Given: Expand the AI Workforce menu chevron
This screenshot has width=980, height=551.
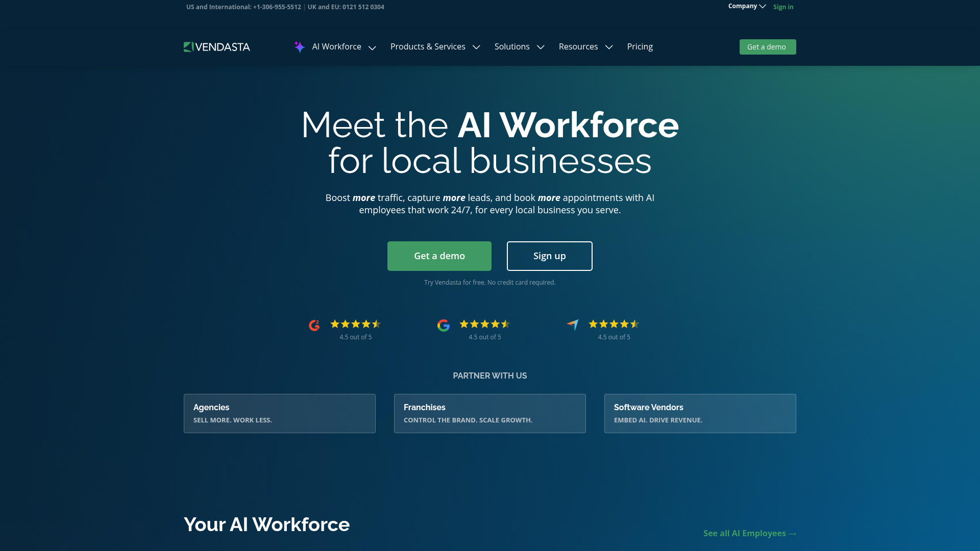Looking at the screenshot, I should pos(372,47).
